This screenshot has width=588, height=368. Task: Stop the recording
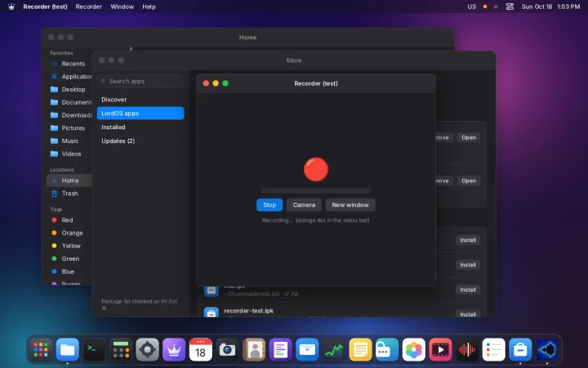click(x=269, y=204)
